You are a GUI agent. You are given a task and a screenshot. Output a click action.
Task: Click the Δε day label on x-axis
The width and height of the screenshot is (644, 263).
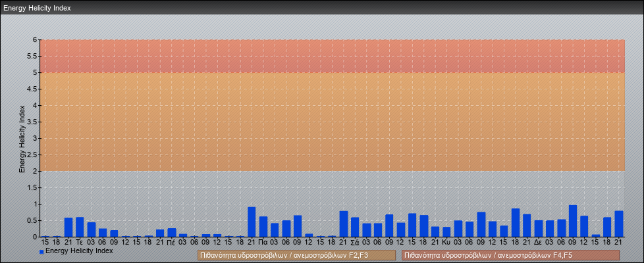[539, 242]
